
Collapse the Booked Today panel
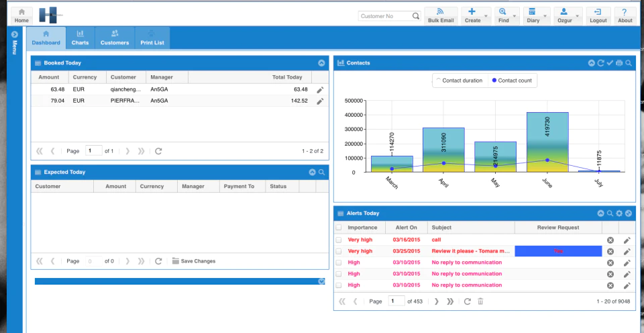point(321,63)
